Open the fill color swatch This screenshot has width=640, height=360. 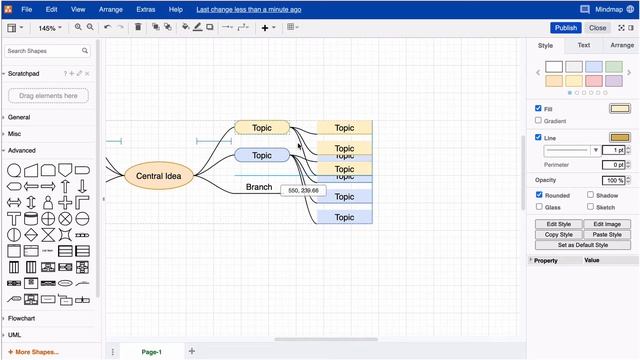pos(620,109)
